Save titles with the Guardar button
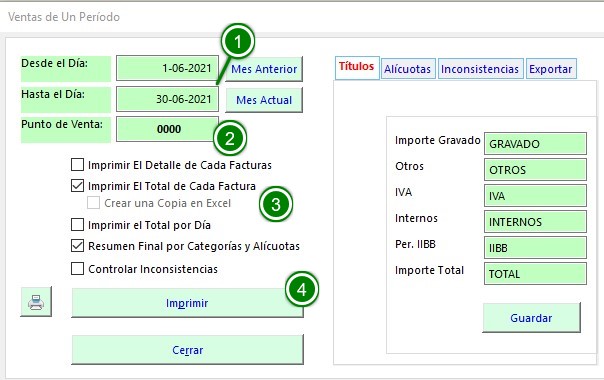The height and width of the screenshot is (380, 604). pos(531,318)
